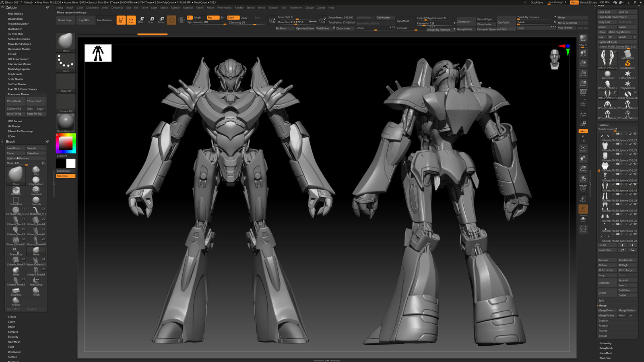
Task: Open the Alpha menu
Action: tap(60, 8)
